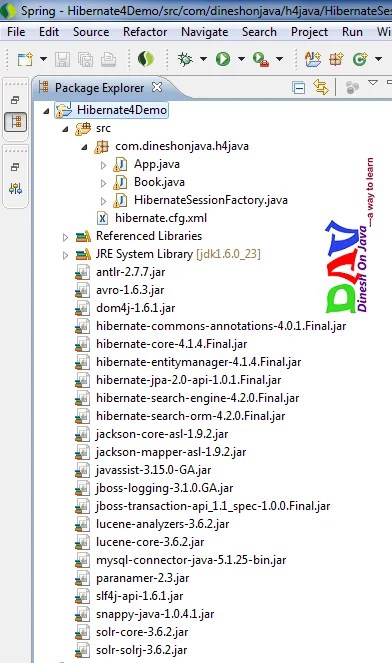This screenshot has width=392, height=663.
Task: Open the New Java Class dropdown arrow
Action: click(378, 59)
